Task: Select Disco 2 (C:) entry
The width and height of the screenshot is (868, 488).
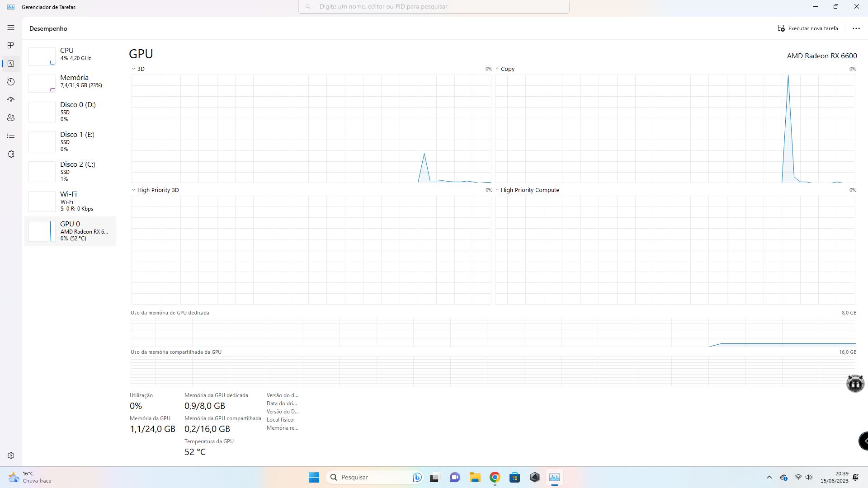Action: [70, 171]
